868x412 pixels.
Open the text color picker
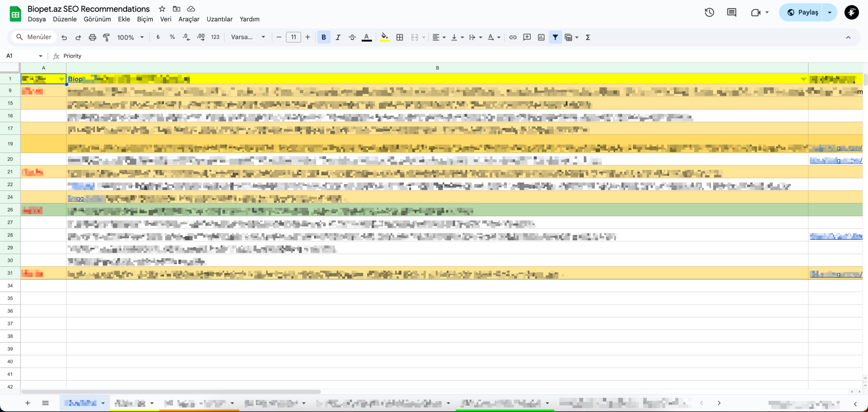[366, 37]
